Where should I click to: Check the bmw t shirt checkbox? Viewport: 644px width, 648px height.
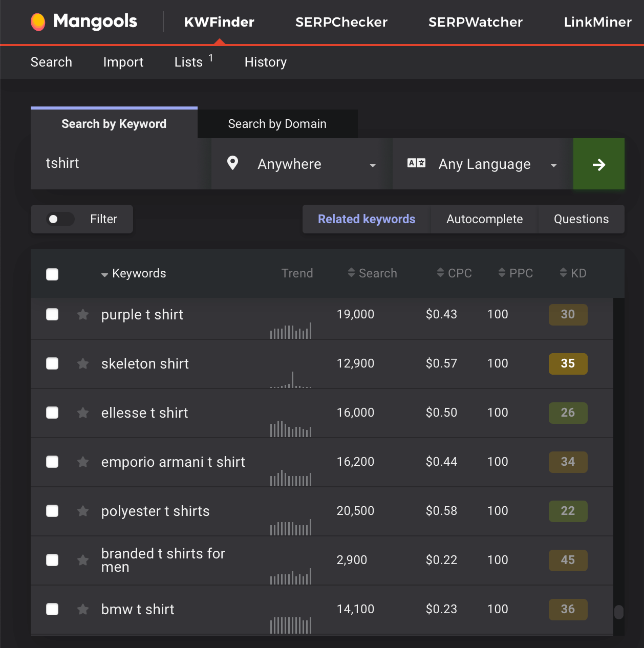(52, 609)
